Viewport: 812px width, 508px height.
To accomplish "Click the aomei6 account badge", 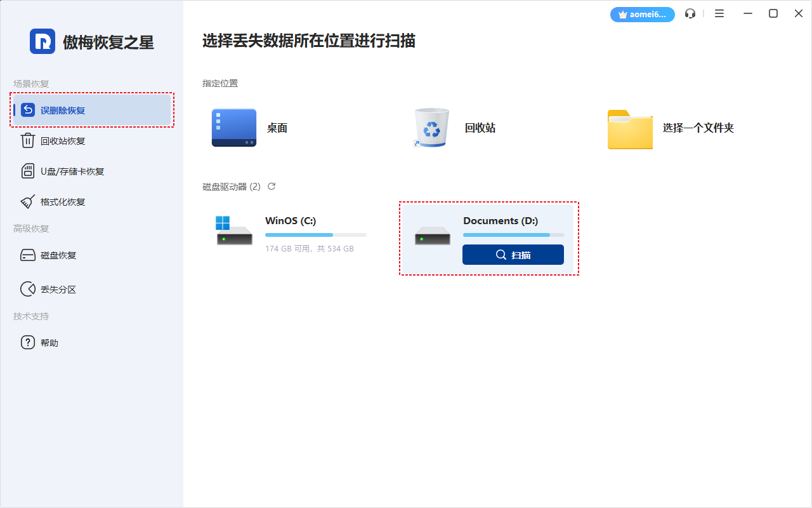I will click(x=643, y=14).
